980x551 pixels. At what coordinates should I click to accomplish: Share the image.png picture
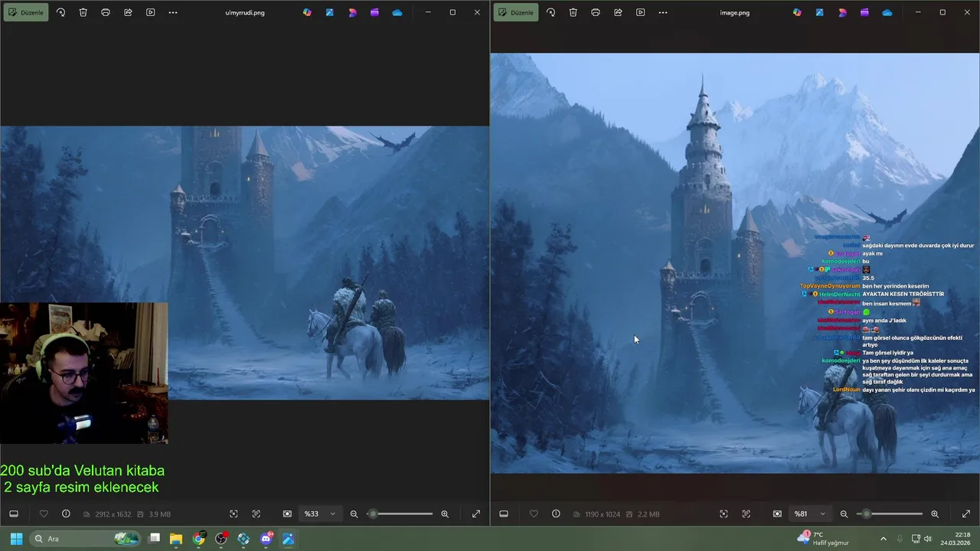(x=618, y=12)
